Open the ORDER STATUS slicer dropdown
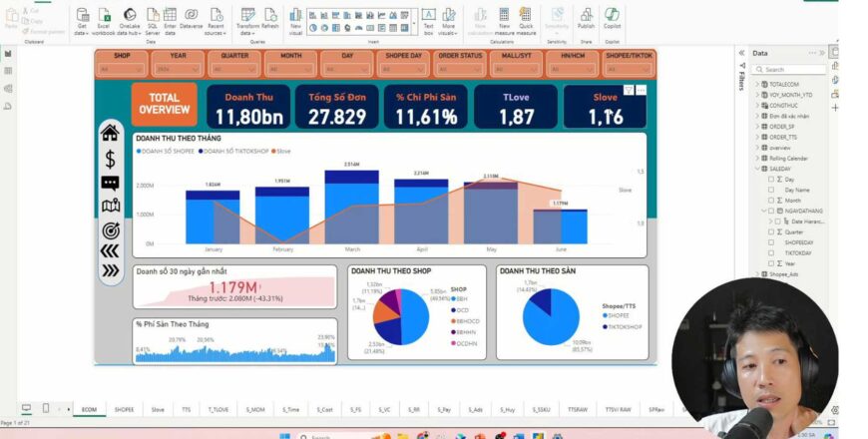 (x=460, y=69)
